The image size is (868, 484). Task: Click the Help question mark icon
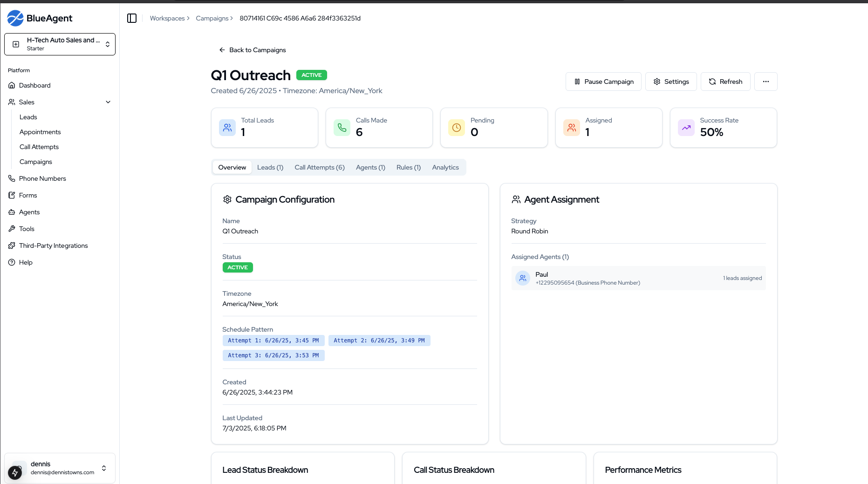click(12, 262)
